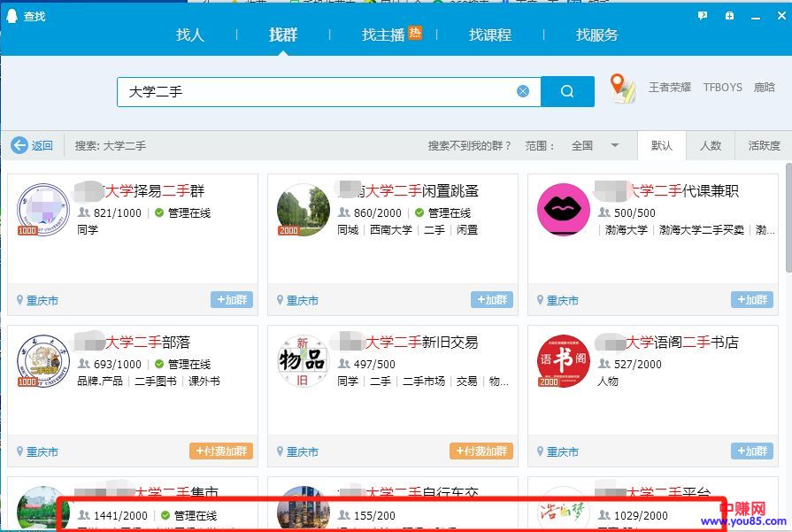Click the 搜索不到我的群 link
Image resolution: width=792 pixels, height=532 pixels.
click(x=470, y=146)
